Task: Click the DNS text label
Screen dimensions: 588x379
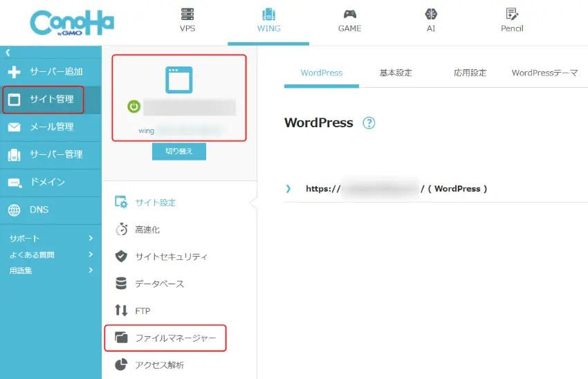Action: tap(39, 210)
